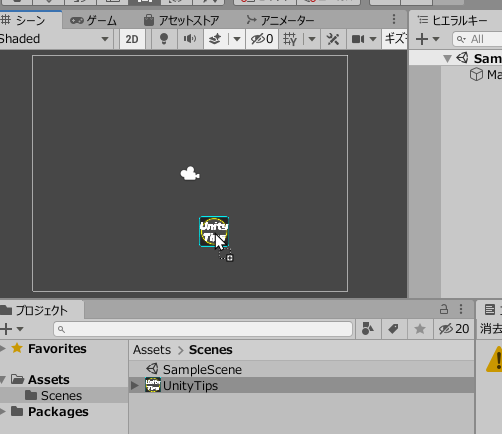Toggle hidden objects visibility in Scene view
The image size is (502, 434).
(262, 39)
